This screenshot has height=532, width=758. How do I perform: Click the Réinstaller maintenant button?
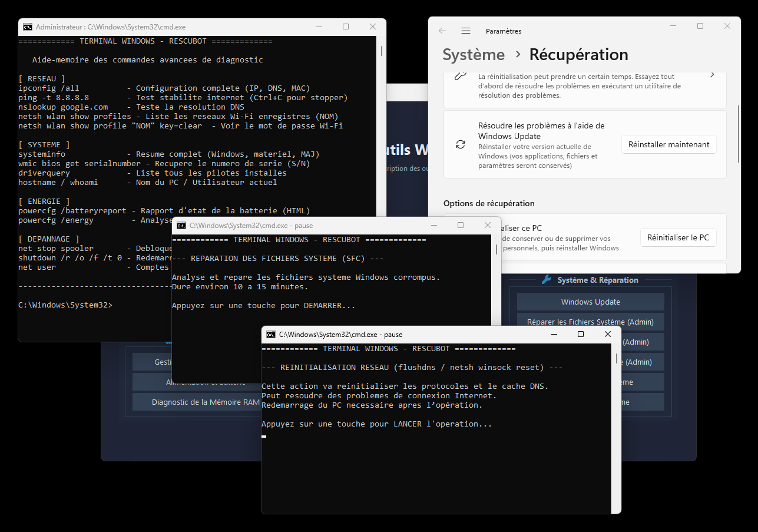(x=668, y=144)
